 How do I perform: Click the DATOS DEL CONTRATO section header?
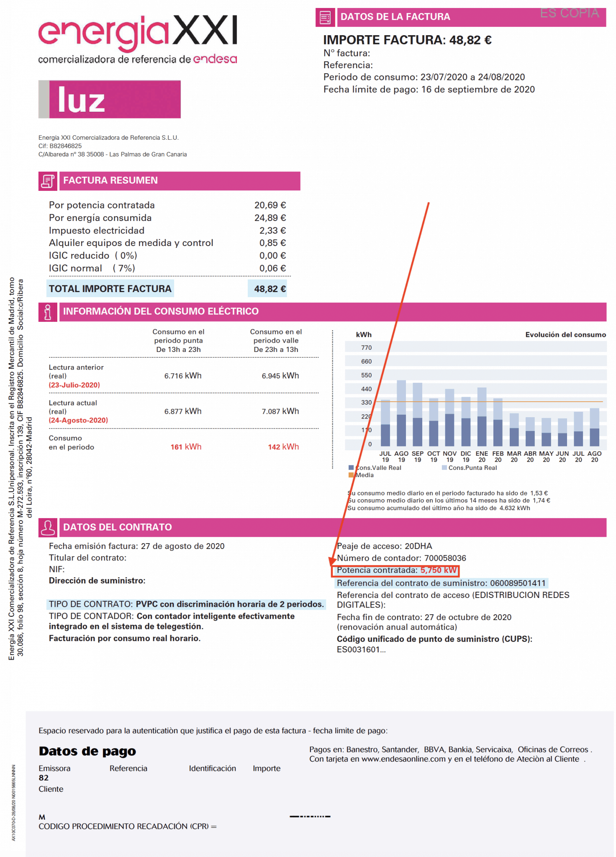[x=333, y=527]
